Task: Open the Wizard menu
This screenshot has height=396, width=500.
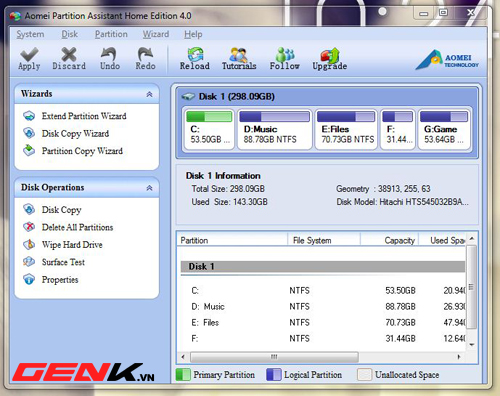Action: [x=156, y=34]
